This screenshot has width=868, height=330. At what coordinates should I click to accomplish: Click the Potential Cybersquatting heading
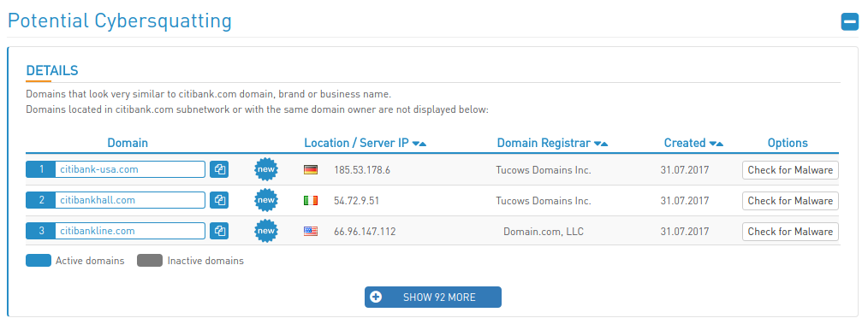point(120,21)
